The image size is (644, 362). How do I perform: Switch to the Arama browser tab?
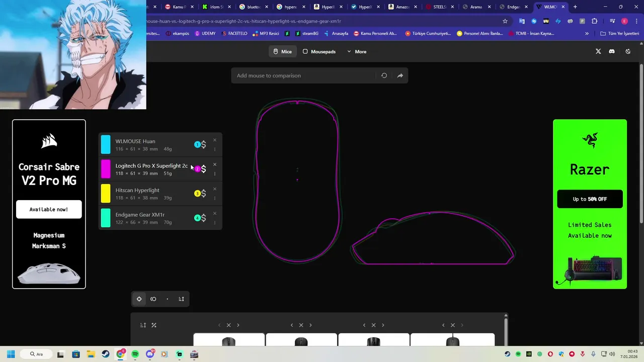click(x=477, y=7)
